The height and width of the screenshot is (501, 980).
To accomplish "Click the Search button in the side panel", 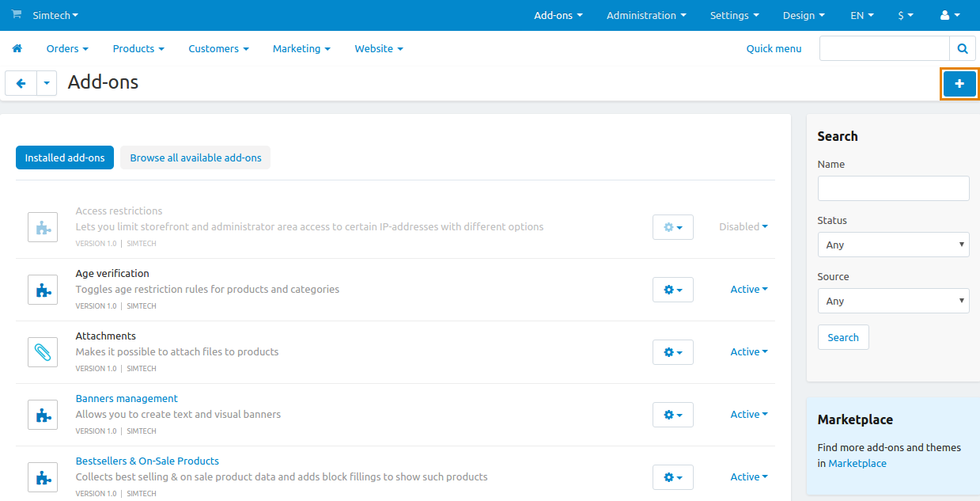I will [843, 337].
